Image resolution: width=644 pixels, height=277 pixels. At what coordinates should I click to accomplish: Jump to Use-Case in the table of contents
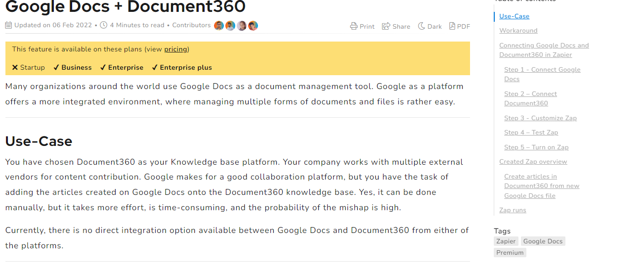click(x=514, y=16)
